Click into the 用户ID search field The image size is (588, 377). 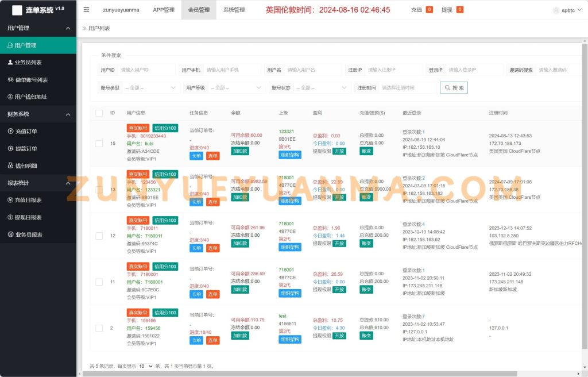pos(146,70)
